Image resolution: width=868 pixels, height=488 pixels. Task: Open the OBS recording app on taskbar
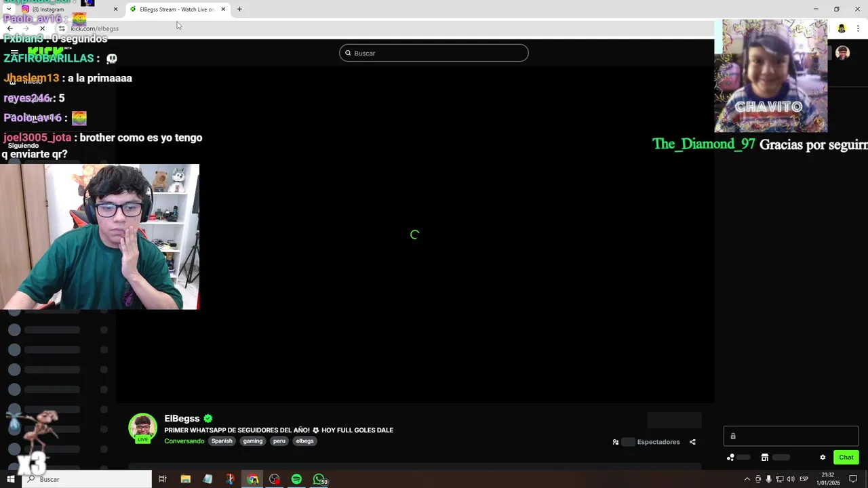pyautogui.click(x=275, y=479)
